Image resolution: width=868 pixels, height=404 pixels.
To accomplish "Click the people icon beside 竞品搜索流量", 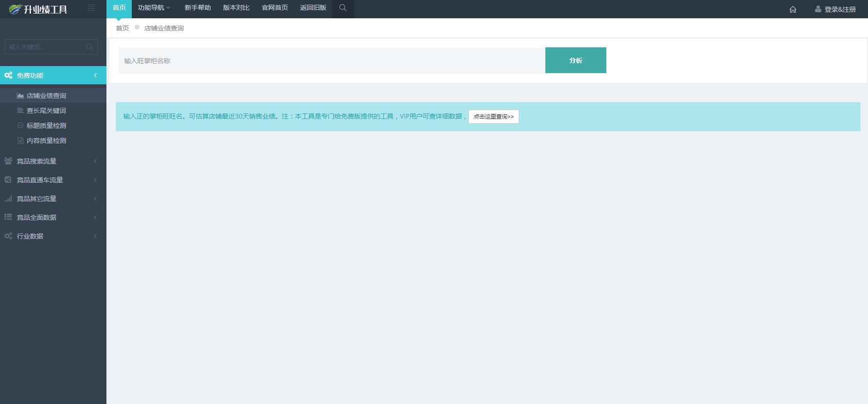I will [8, 161].
